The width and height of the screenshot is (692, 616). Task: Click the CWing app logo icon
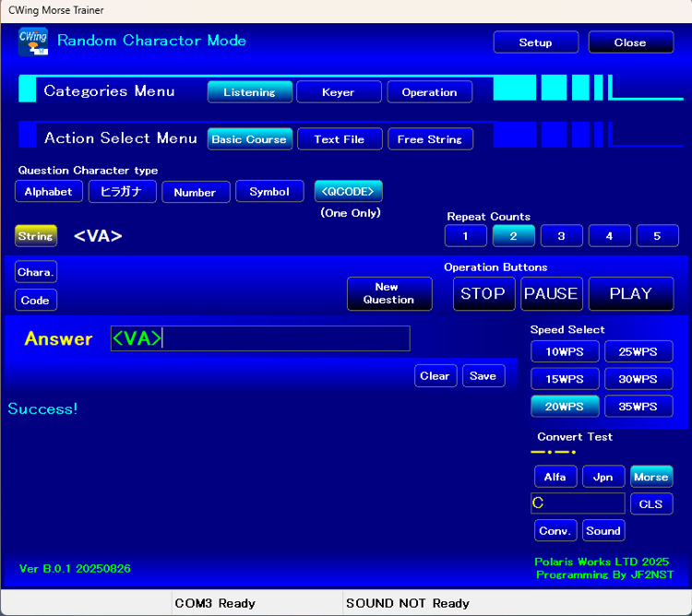tap(33, 42)
